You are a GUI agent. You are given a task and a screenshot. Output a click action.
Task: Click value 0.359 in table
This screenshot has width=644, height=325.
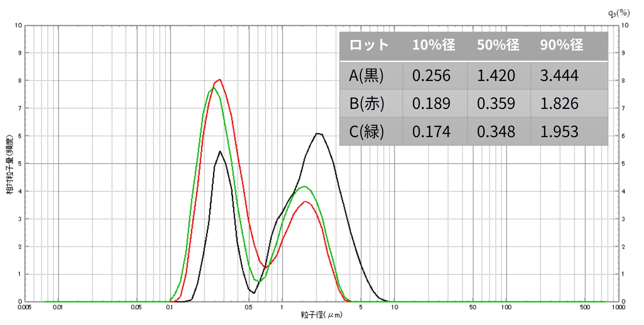point(496,103)
